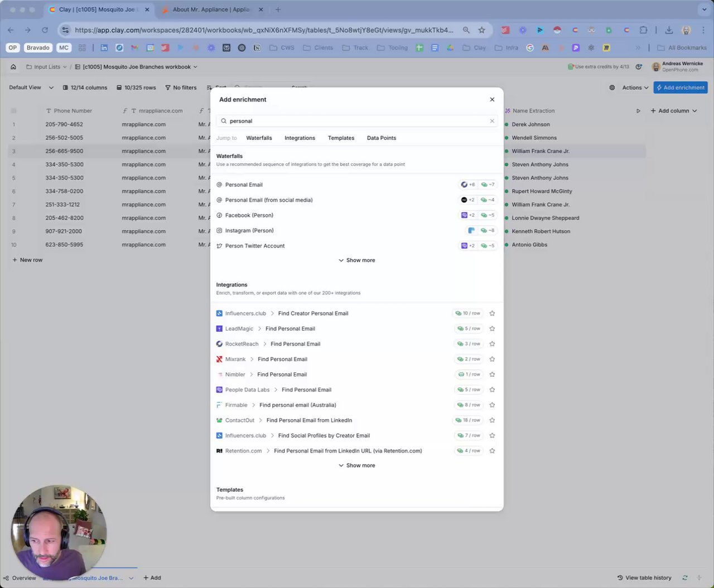Bookmark this page with the star icon
The width and height of the screenshot is (714, 588).
[481, 30]
